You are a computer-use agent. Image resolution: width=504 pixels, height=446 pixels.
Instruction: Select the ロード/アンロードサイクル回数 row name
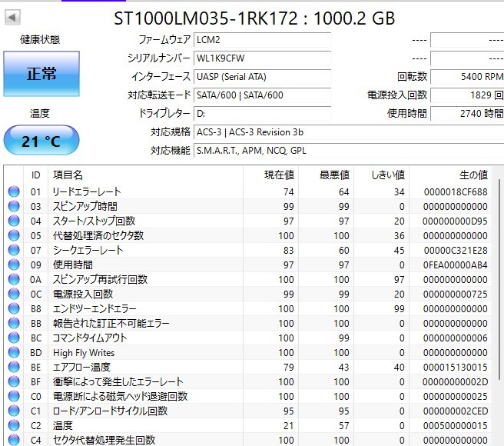[x=111, y=411]
